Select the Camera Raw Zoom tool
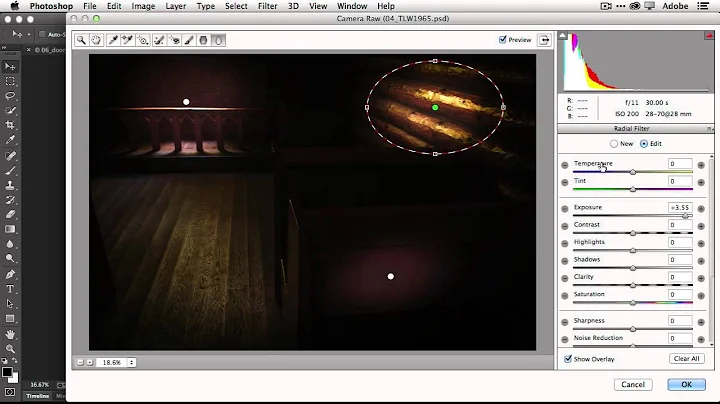Screen dimensions: 720x404 pos(81,40)
